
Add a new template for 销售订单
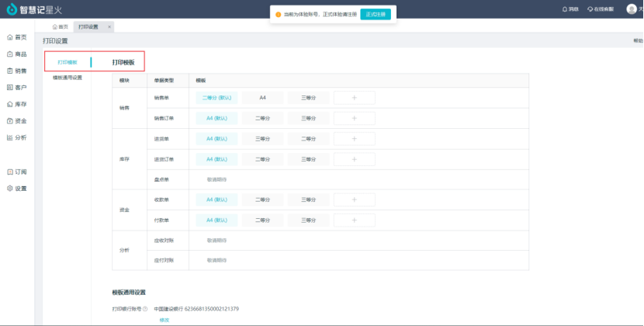click(x=355, y=119)
